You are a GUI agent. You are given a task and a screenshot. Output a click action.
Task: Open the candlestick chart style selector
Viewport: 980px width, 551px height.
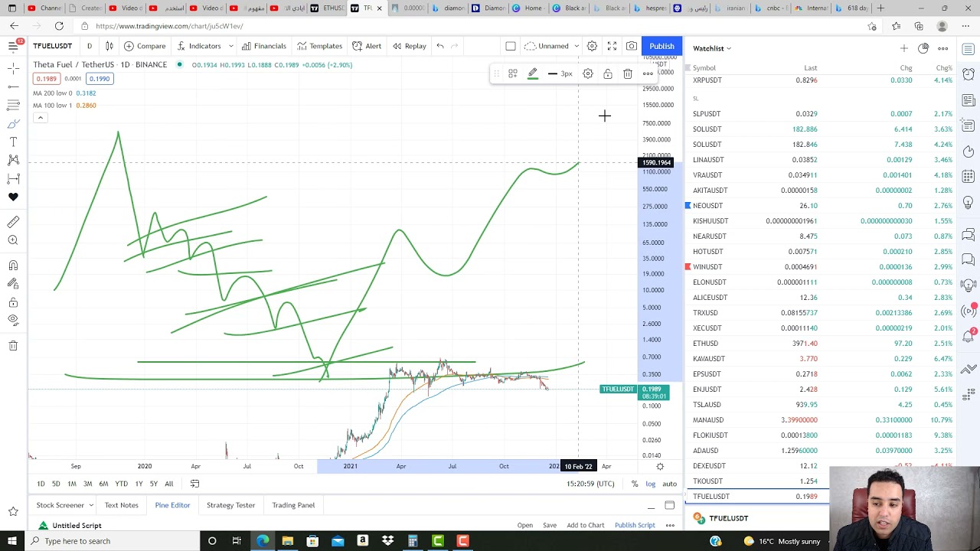click(109, 46)
